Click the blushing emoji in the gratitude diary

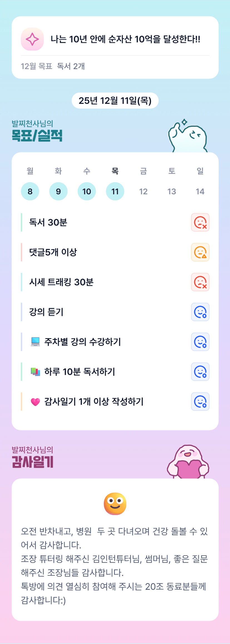coord(115,504)
